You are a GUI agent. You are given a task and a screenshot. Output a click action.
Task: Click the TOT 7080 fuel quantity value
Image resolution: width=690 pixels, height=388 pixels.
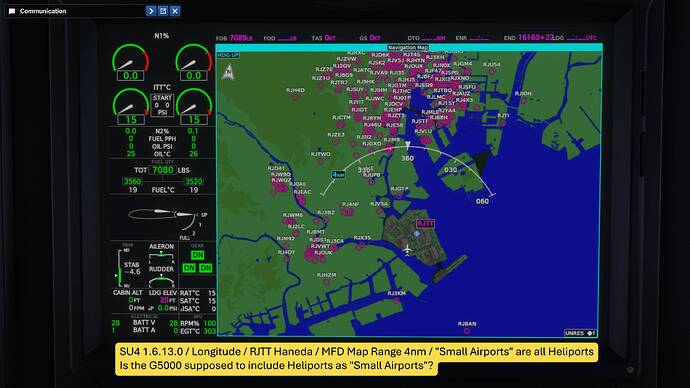(162, 170)
